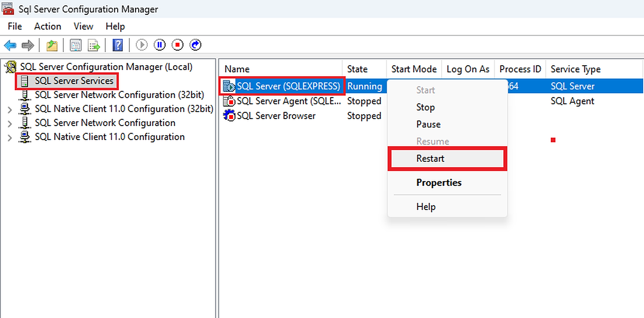Select SQL Server Network Configuration label
644x318 pixels.
click(x=105, y=123)
